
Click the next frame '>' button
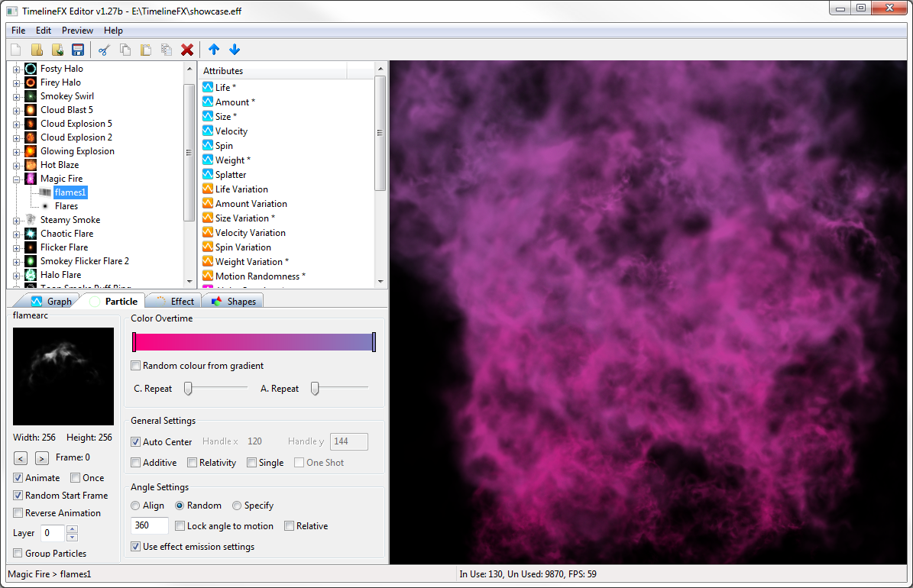click(x=42, y=458)
